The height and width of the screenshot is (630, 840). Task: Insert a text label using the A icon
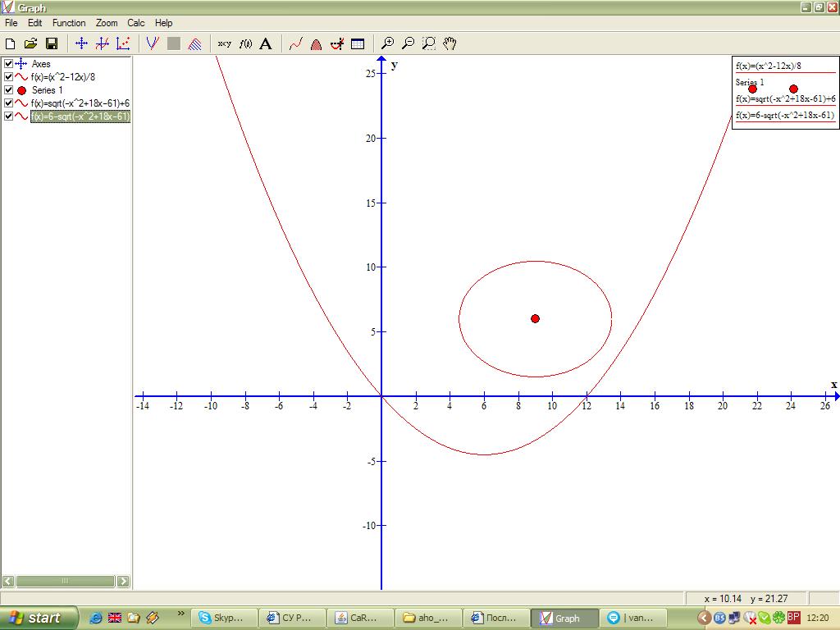click(266, 43)
